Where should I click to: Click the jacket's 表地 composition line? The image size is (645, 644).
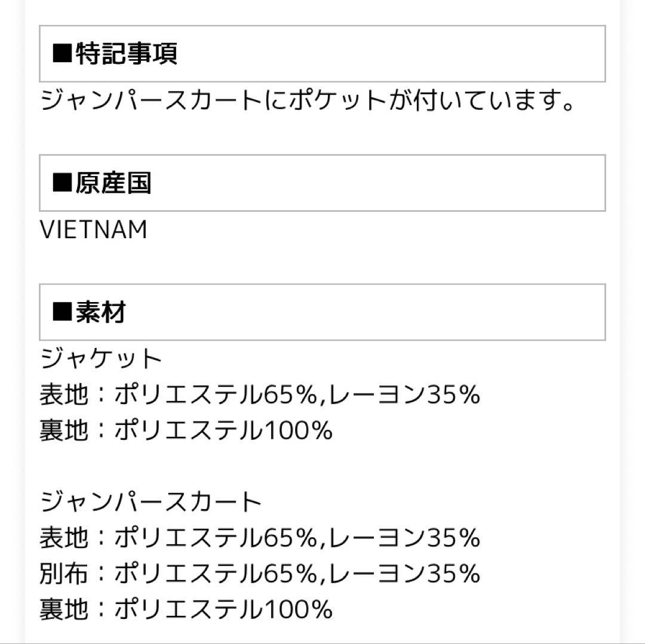(x=260, y=395)
